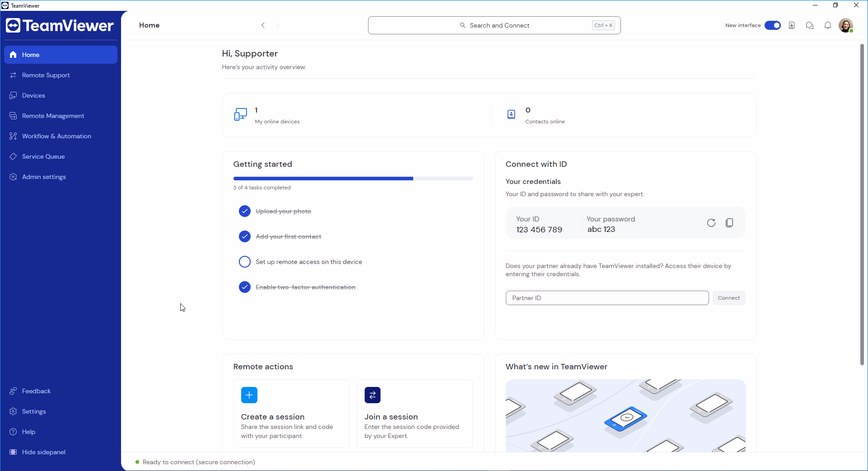Click the Hide sidepanel icon

[x=13, y=452]
